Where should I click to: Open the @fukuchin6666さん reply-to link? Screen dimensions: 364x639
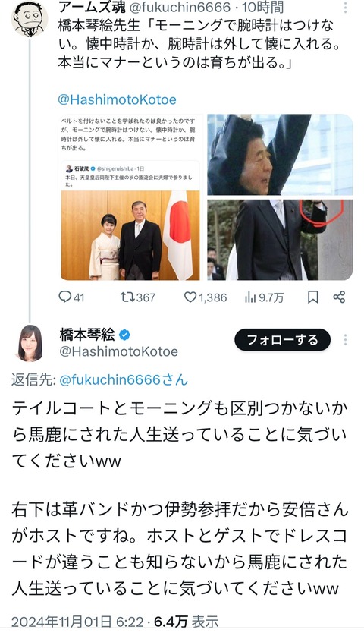124,379
